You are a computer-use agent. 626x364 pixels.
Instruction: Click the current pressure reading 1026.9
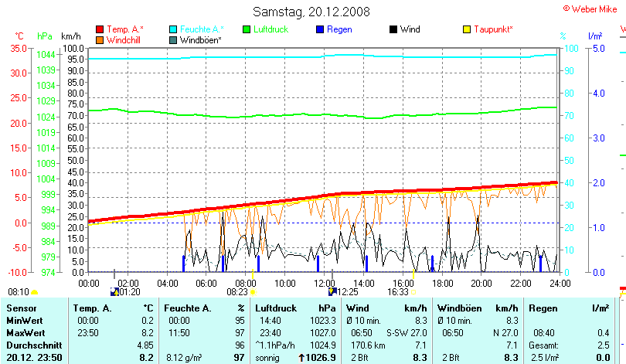[320, 358]
